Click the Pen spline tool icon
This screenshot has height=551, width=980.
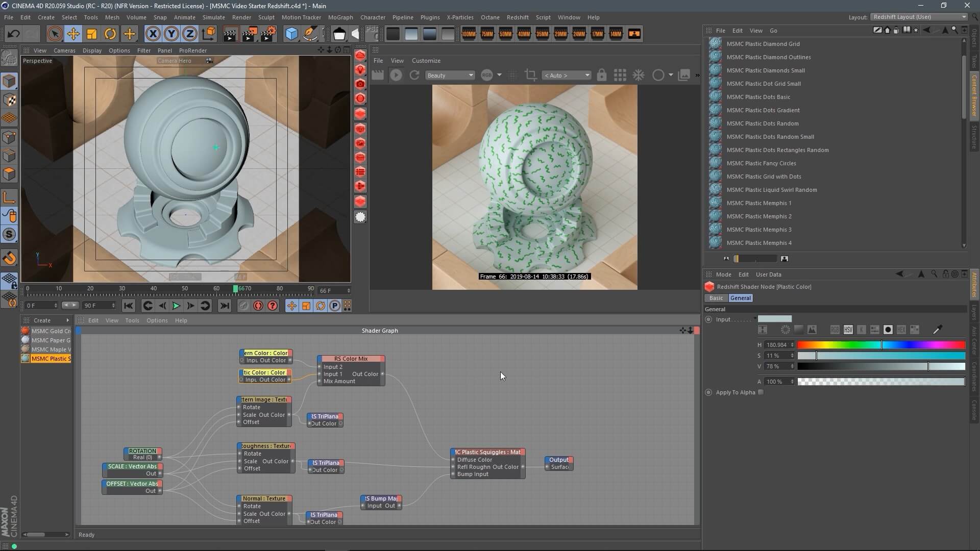pyautogui.click(x=310, y=34)
